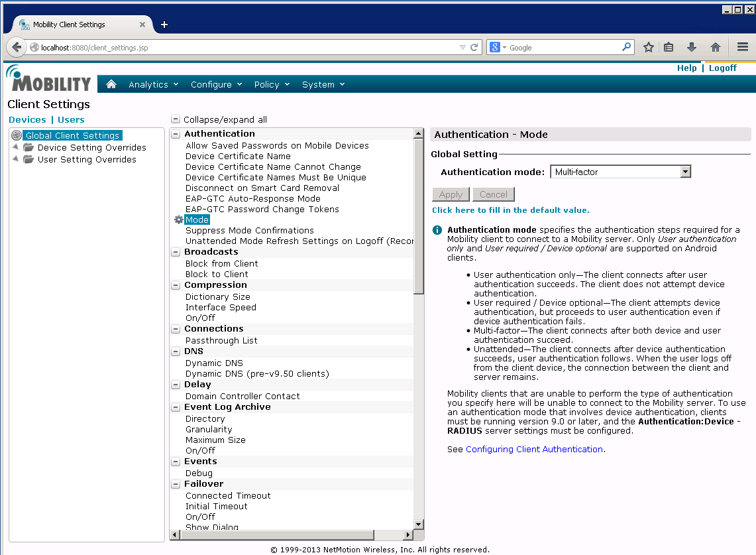
Task: Open the Analytics menu
Action: click(153, 84)
